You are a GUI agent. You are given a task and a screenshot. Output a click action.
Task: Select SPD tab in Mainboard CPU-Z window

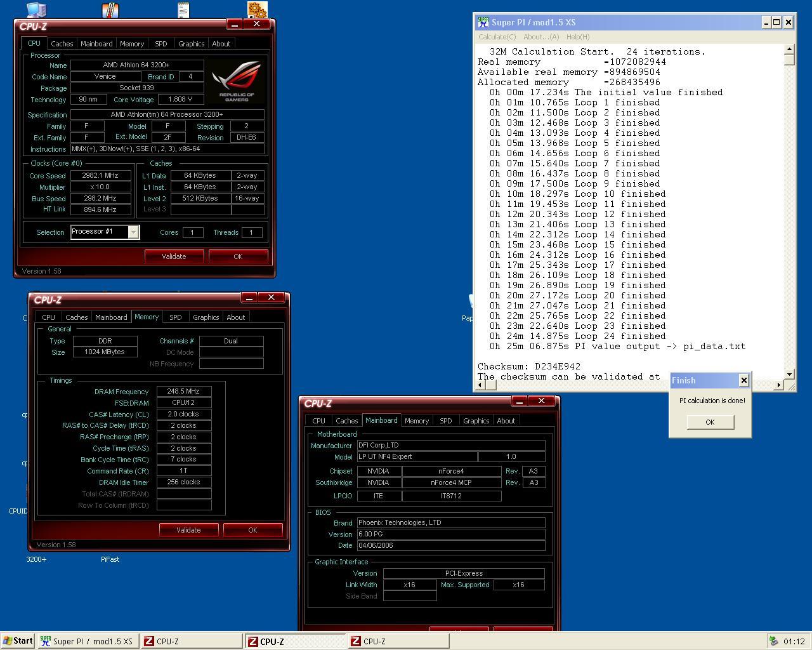coord(446,421)
